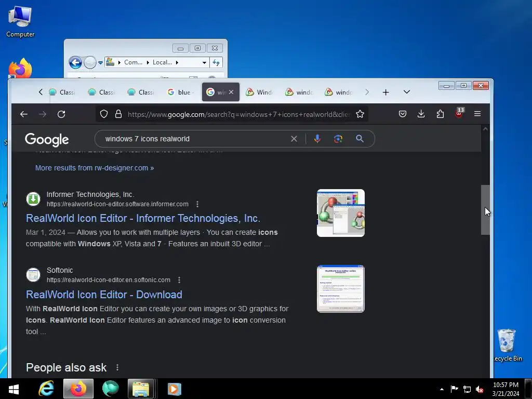This screenshot has height=399, width=532.
Task: Switch to the blue Google tab
Action: [x=181, y=92]
